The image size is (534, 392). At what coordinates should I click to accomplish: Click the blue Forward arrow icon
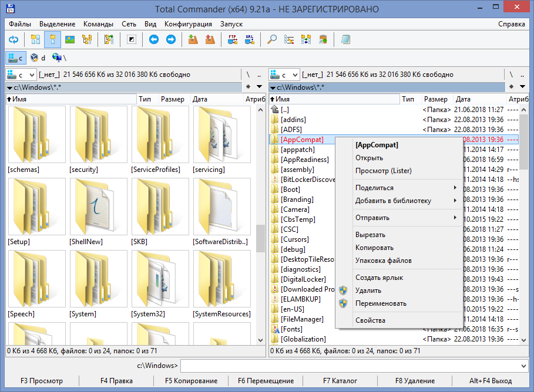[171, 40]
